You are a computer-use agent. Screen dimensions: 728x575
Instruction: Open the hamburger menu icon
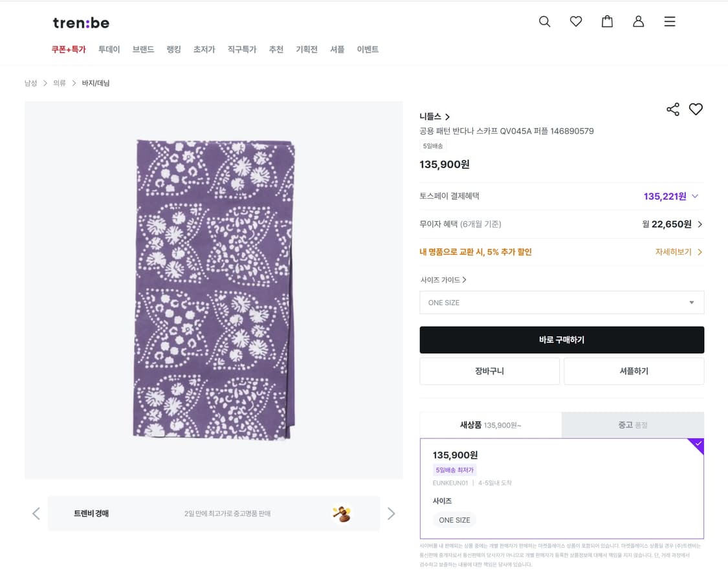[x=670, y=21]
